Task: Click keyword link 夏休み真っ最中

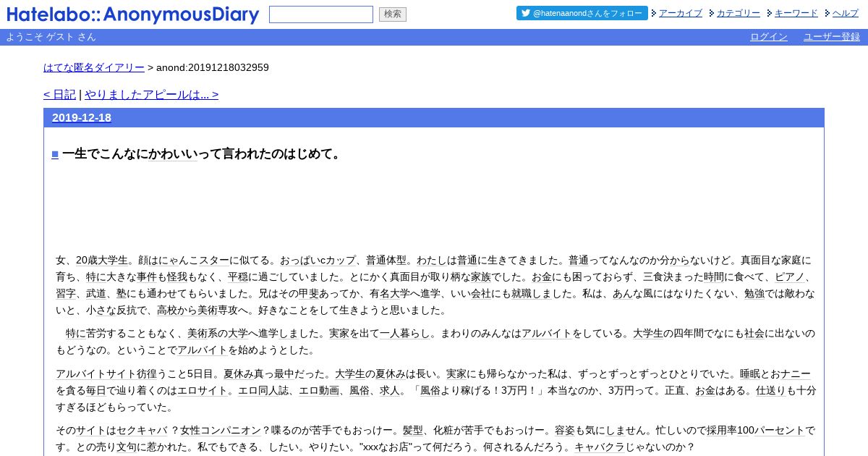Action: click(x=259, y=373)
